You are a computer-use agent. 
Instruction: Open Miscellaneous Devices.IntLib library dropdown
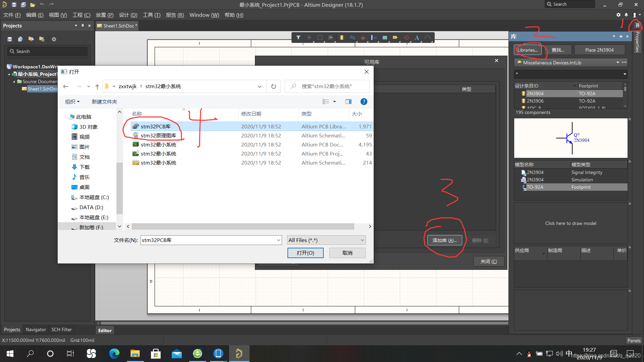618,63
